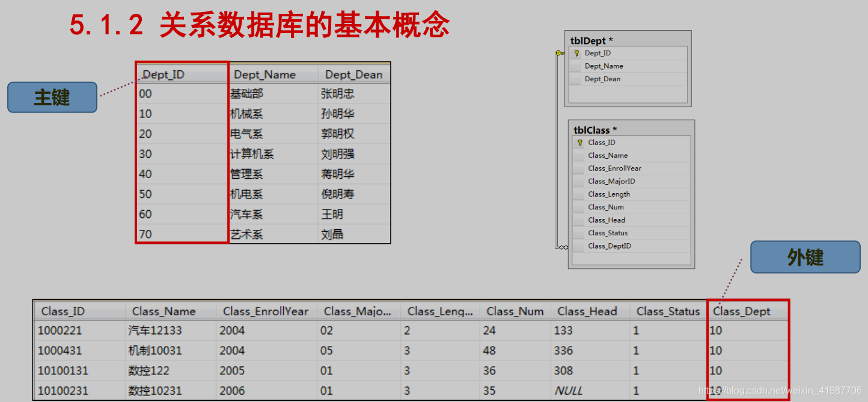Select the dean cell 倪明寿

355,194
